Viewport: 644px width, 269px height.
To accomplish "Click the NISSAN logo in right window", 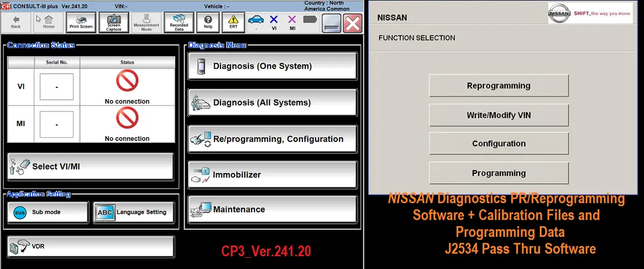I will pyautogui.click(x=560, y=13).
